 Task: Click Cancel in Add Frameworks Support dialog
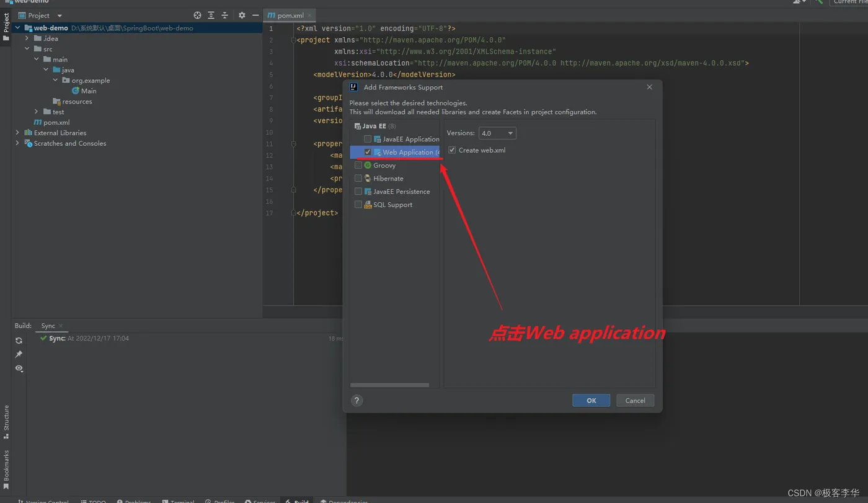[x=635, y=401]
